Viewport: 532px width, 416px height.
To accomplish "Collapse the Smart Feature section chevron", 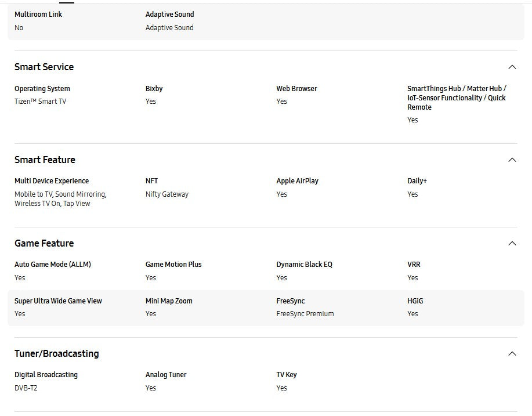I will click(x=512, y=160).
